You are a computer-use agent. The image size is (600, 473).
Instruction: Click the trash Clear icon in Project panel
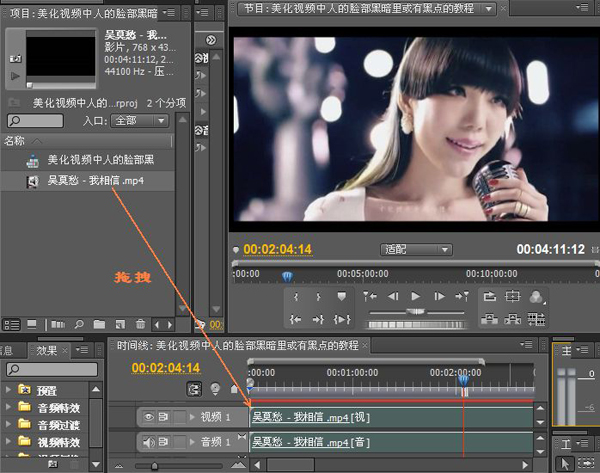coord(140,325)
